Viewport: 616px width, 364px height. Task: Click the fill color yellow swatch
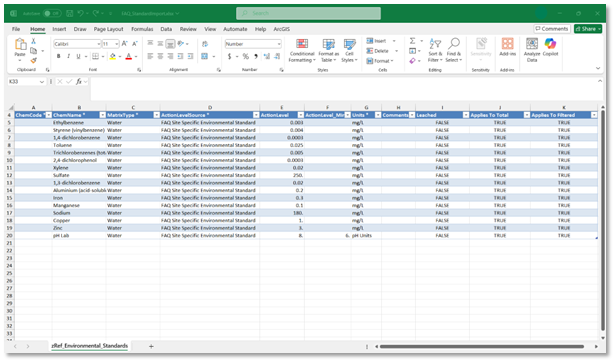pyautogui.click(x=113, y=57)
